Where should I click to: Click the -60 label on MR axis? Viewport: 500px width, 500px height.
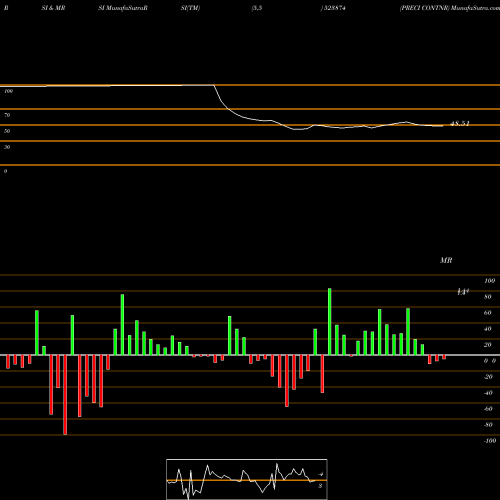click(x=488, y=409)
